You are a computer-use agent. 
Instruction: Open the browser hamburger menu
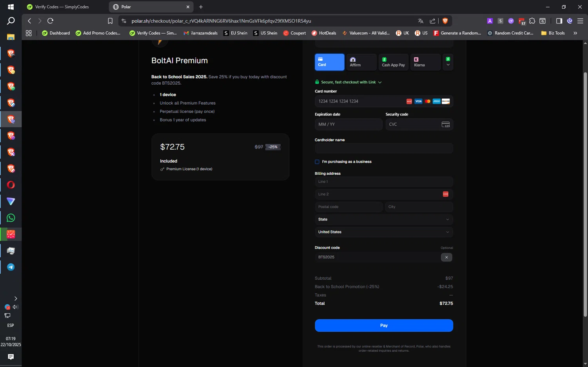tap(580, 21)
